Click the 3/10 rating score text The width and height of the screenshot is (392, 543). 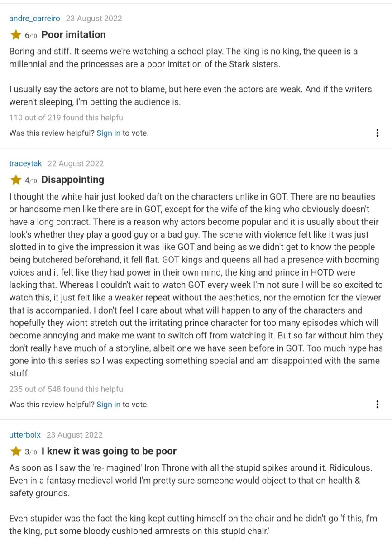click(x=31, y=452)
